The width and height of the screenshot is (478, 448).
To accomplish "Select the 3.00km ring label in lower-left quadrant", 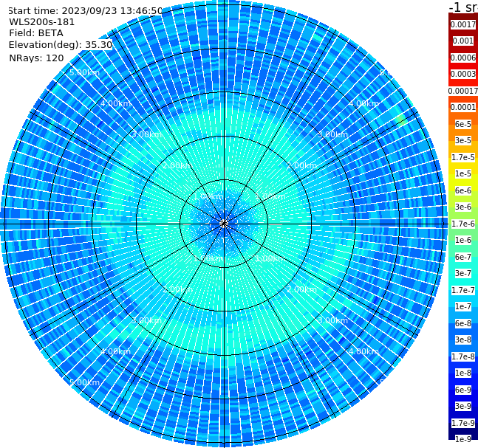I will click(x=146, y=320).
